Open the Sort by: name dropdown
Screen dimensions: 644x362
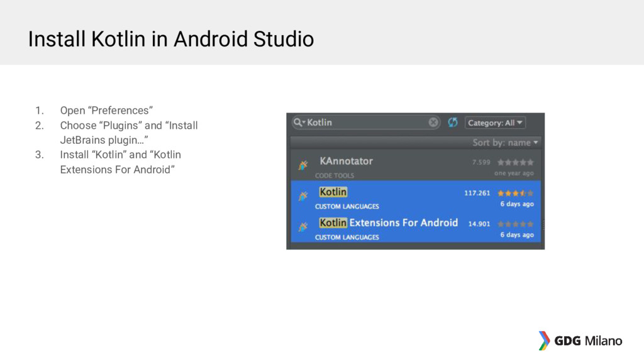point(505,143)
